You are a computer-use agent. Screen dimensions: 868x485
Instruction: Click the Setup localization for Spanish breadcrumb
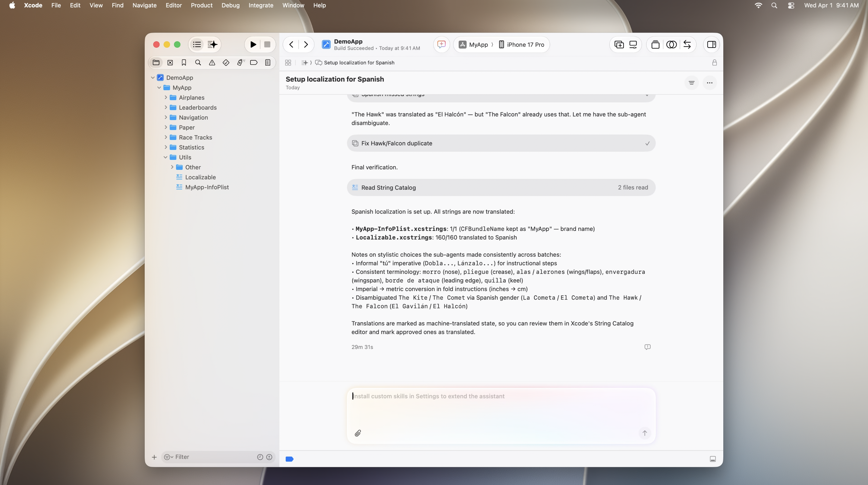pos(355,63)
